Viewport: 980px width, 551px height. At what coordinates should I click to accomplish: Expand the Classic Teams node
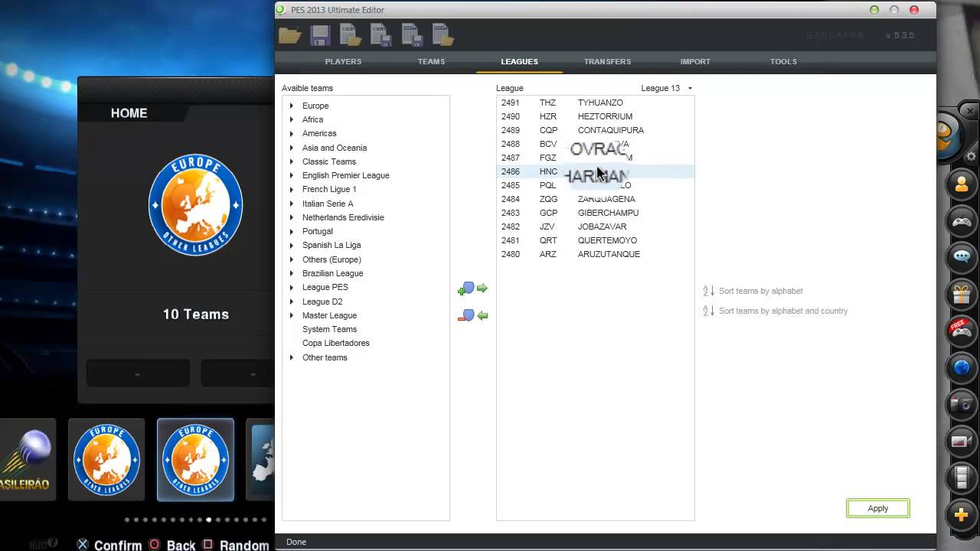pos(292,161)
